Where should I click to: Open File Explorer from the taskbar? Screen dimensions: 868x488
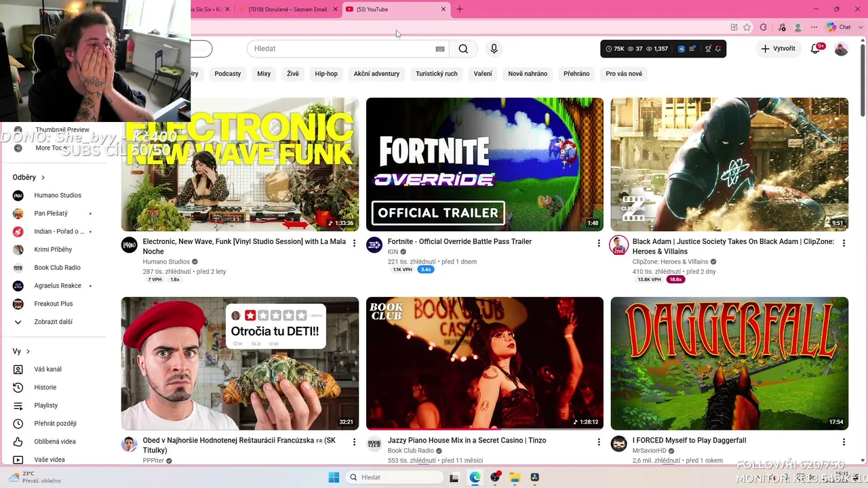point(515,477)
